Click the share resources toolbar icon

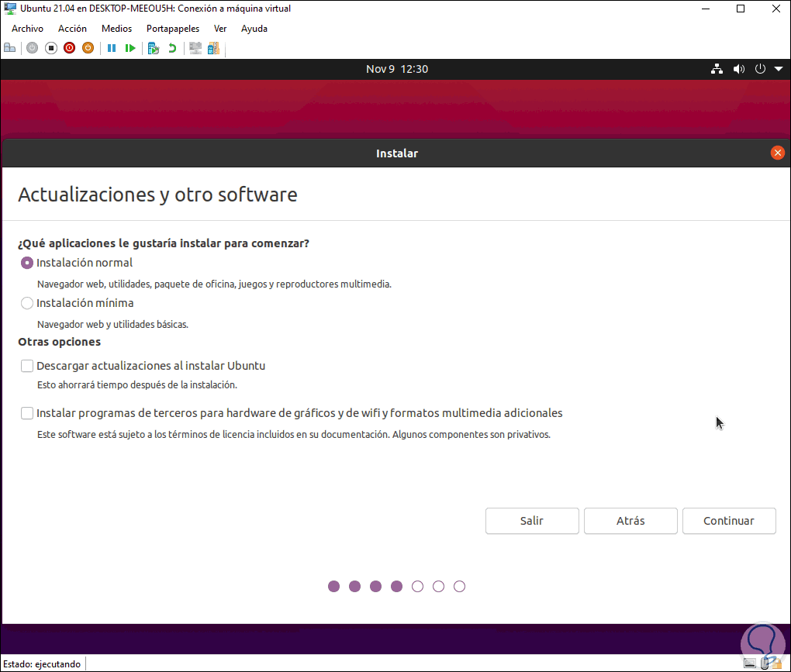213,48
